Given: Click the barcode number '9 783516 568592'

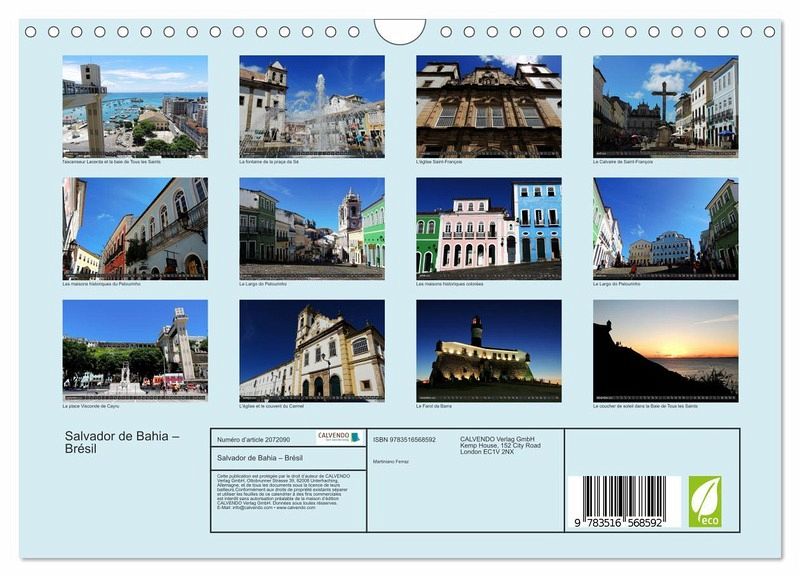Looking at the screenshot, I should [x=618, y=523].
